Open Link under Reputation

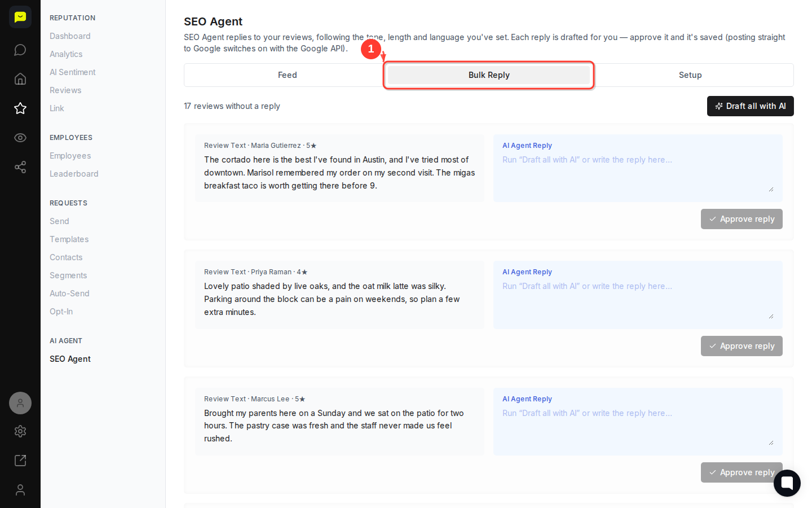tap(57, 108)
